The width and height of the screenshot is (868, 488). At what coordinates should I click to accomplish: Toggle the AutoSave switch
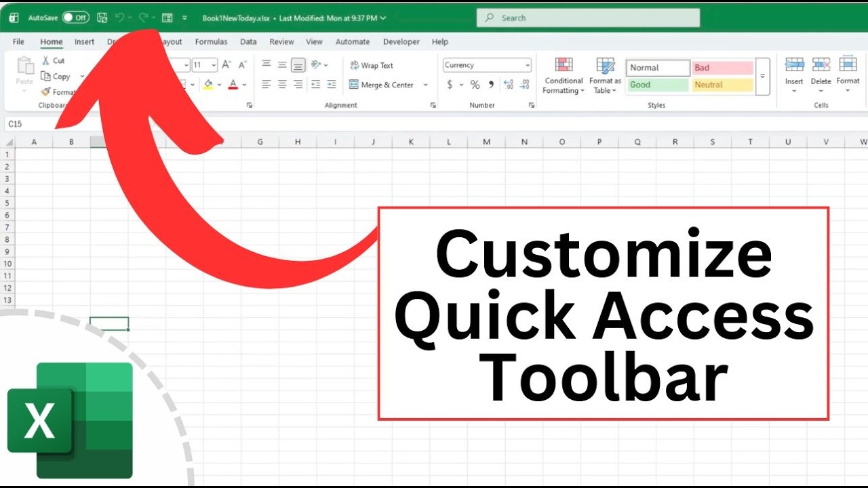pyautogui.click(x=75, y=18)
